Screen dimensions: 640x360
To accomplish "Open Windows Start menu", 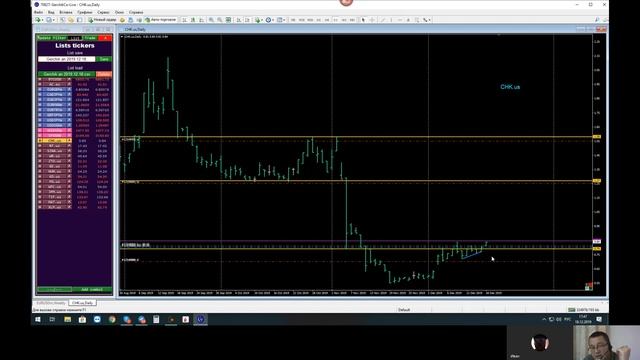I will click(38, 319).
